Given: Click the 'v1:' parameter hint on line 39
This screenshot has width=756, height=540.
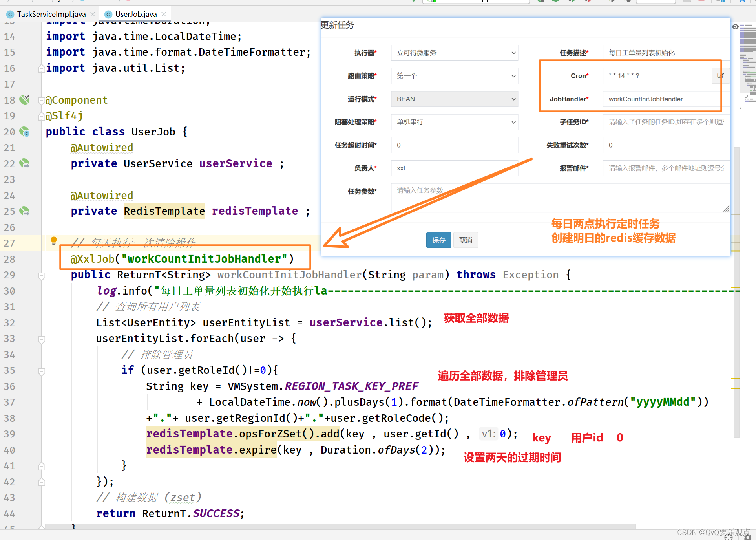Looking at the screenshot, I should click(x=488, y=434).
